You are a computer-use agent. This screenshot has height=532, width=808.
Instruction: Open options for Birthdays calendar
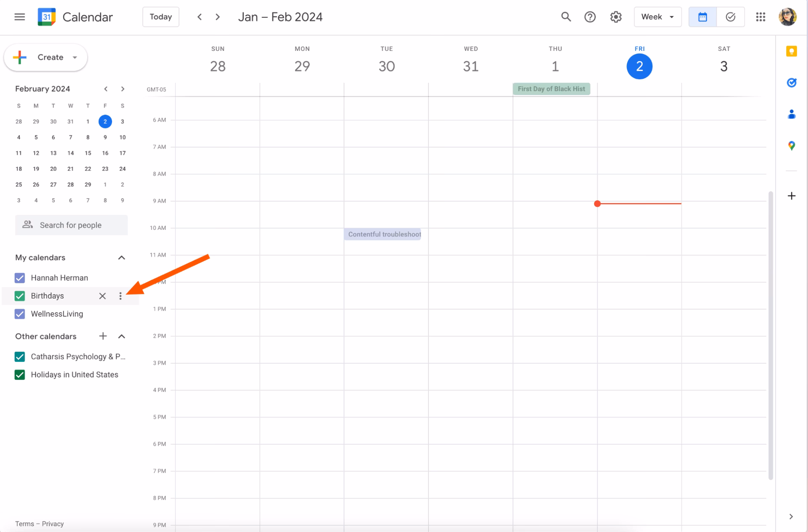(120, 296)
